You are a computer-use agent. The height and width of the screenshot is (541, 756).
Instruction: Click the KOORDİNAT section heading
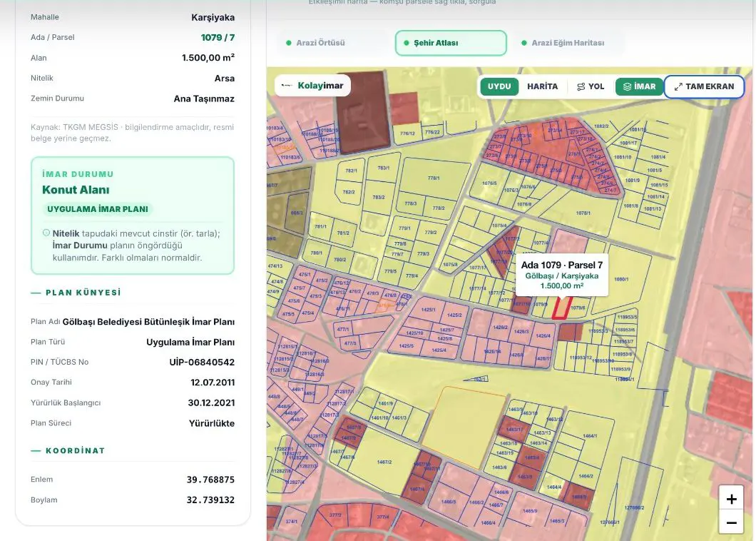75,451
